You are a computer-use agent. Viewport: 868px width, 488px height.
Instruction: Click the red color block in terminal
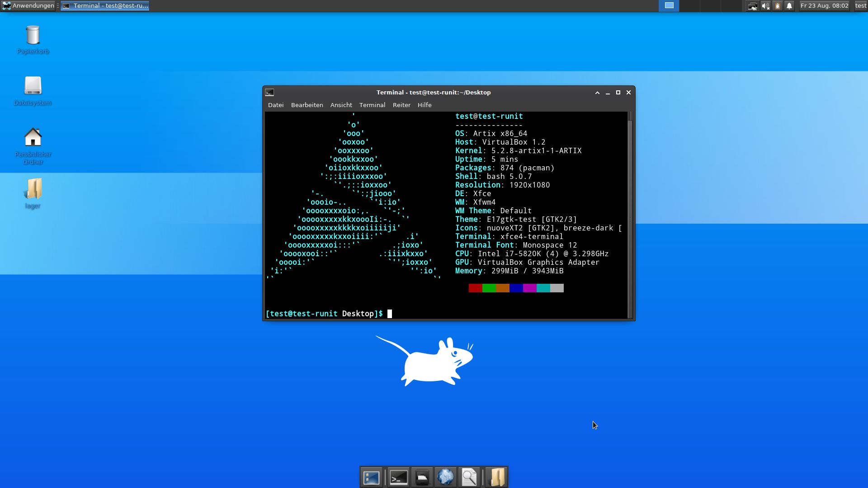(476, 288)
